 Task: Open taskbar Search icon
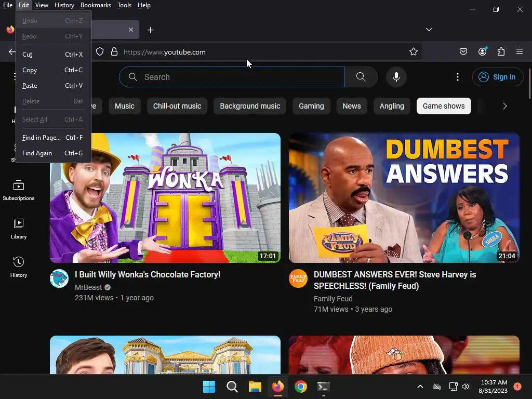[232, 387]
